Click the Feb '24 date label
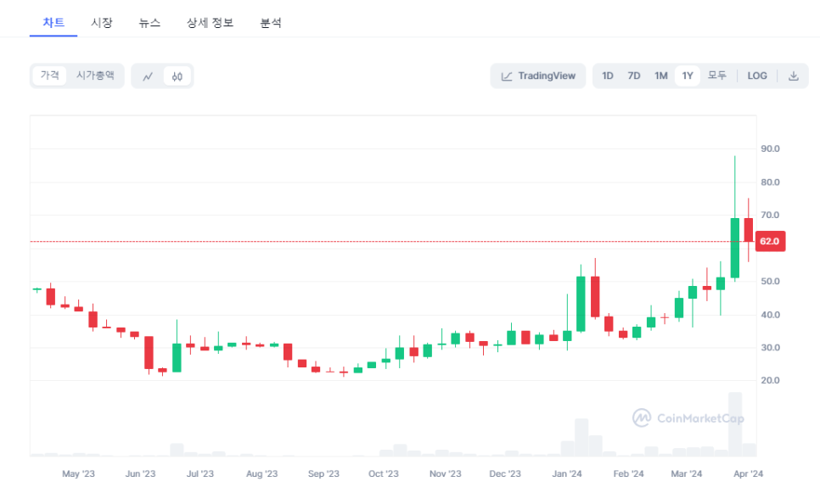The width and height of the screenshot is (820, 504). tap(628, 473)
